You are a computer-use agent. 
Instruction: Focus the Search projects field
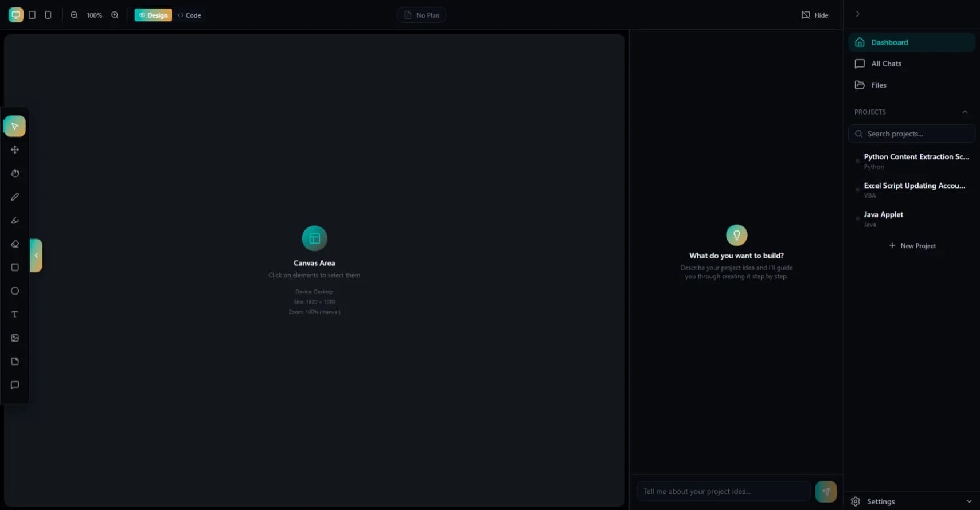pyautogui.click(x=912, y=134)
